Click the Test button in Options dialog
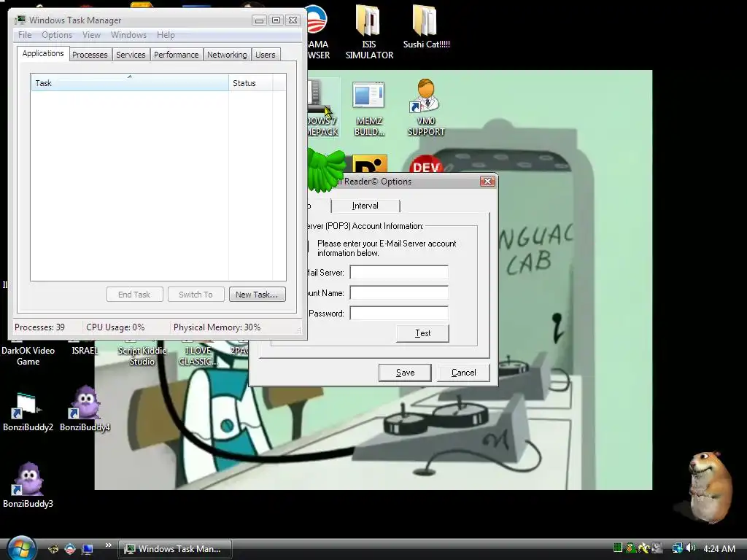The image size is (747, 560). (422, 333)
